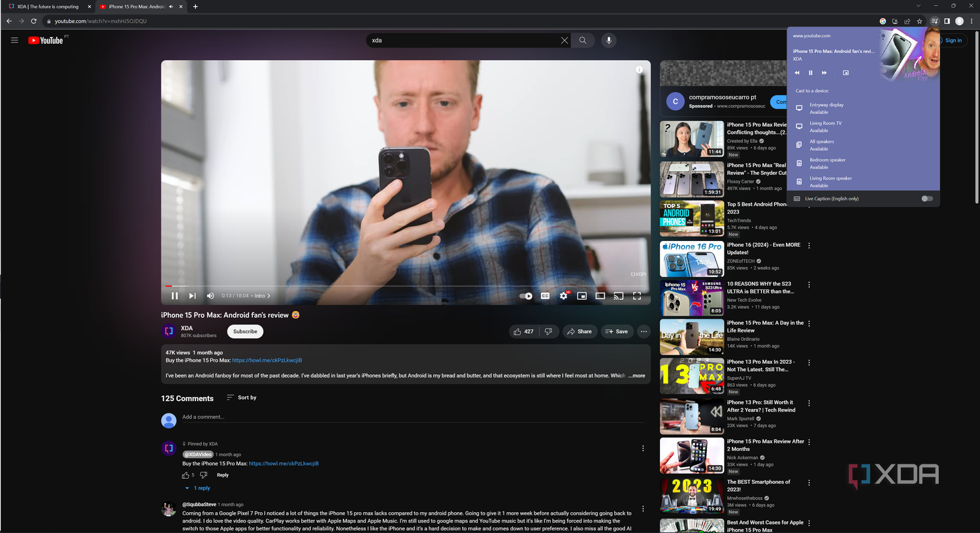Viewport: 980px width, 533px height.
Task: Enter fullscreen mode
Action: pos(637,296)
